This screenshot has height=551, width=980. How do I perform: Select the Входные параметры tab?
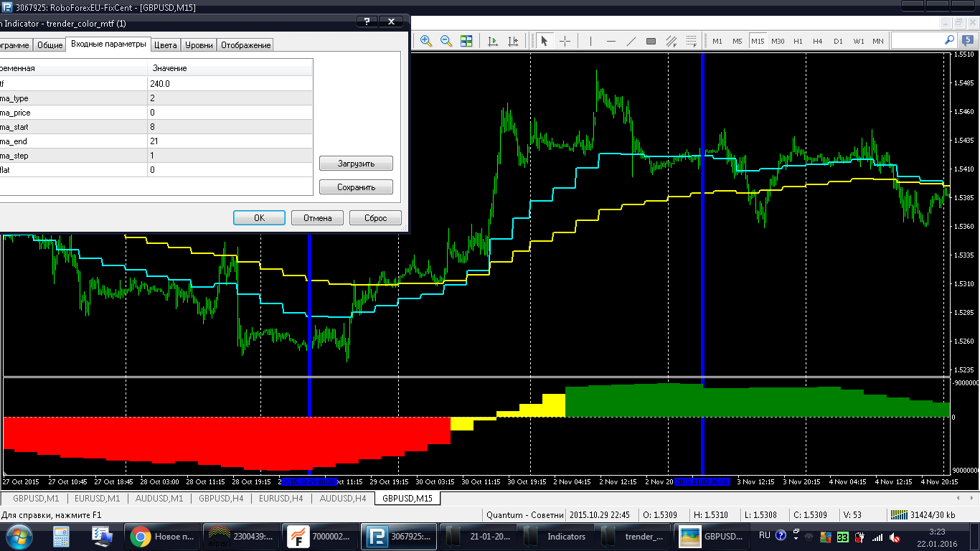(108, 44)
